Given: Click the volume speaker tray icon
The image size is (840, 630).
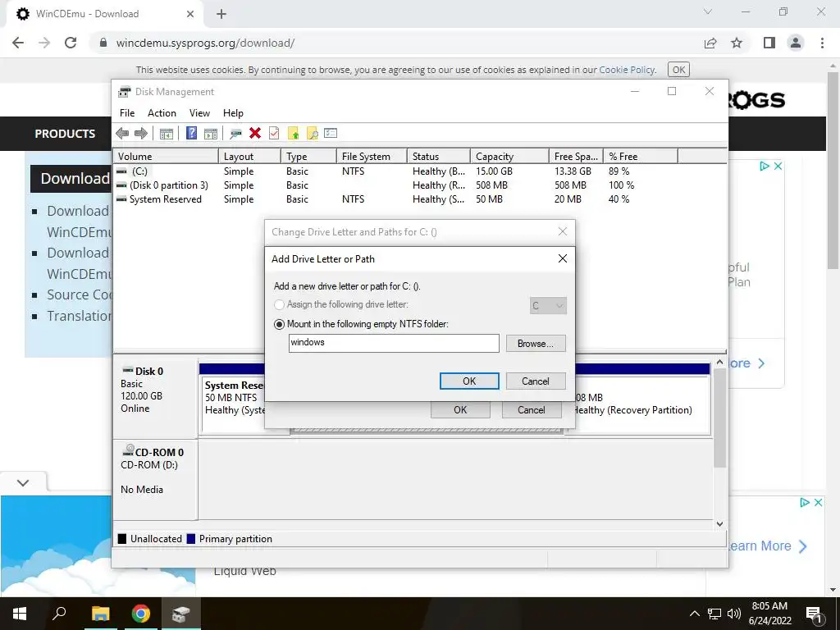Looking at the screenshot, I should [734, 614].
